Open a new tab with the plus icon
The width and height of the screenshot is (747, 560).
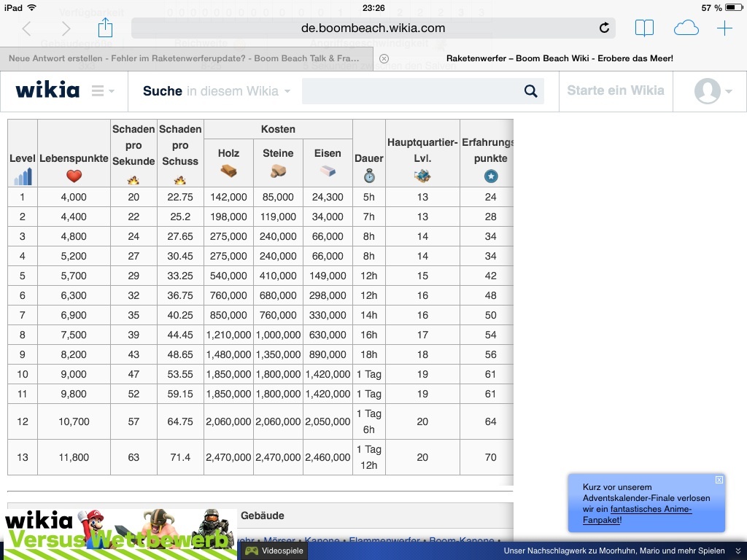[x=724, y=28]
